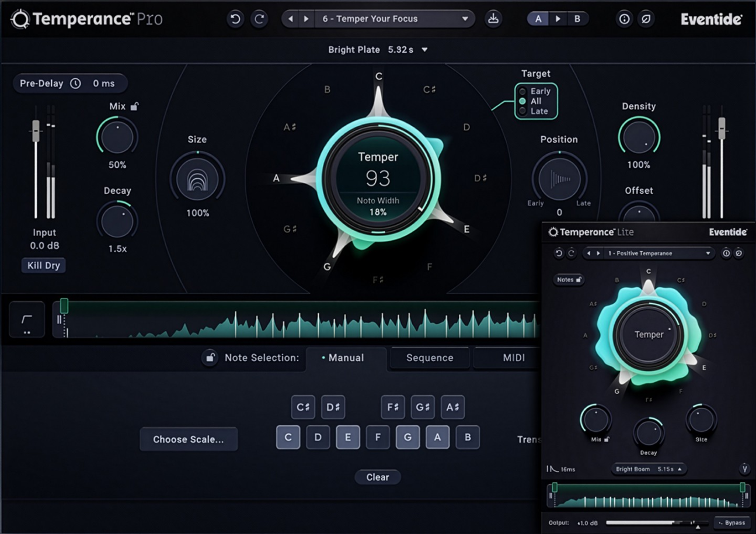Click the undo arrow in Temperance Pro

click(235, 19)
